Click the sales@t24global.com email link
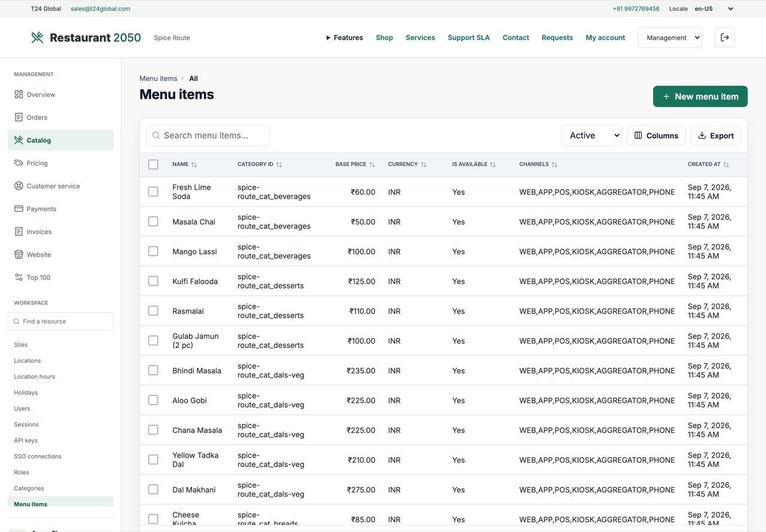The image size is (766, 532). pos(100,9)
